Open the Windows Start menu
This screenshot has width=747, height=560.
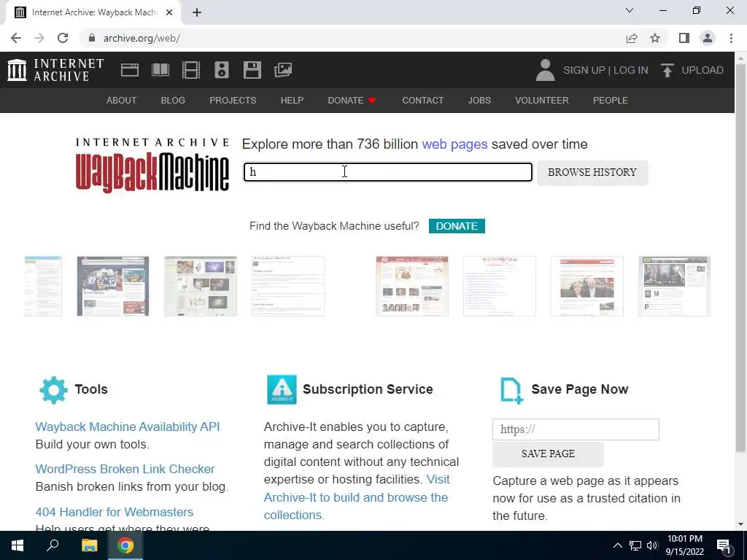point(18,545)
